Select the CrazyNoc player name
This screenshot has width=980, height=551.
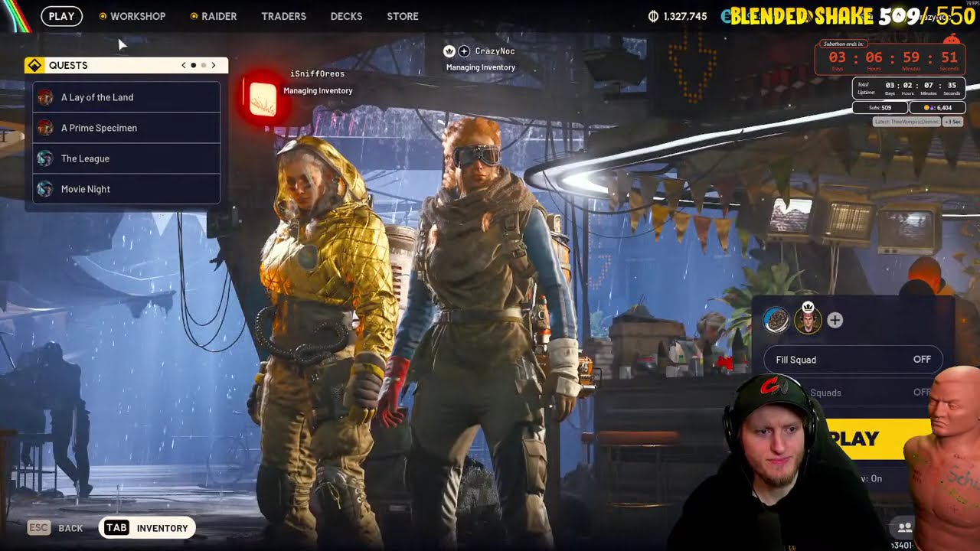click(x=495, y=51)
